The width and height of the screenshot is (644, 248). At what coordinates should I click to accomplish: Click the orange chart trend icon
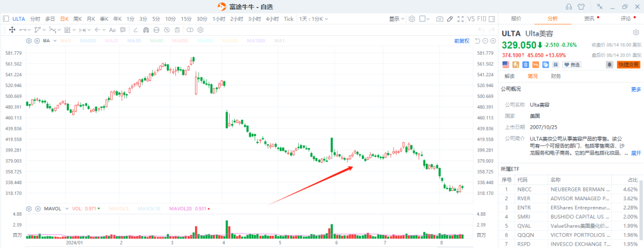click(x=535, y=64)
